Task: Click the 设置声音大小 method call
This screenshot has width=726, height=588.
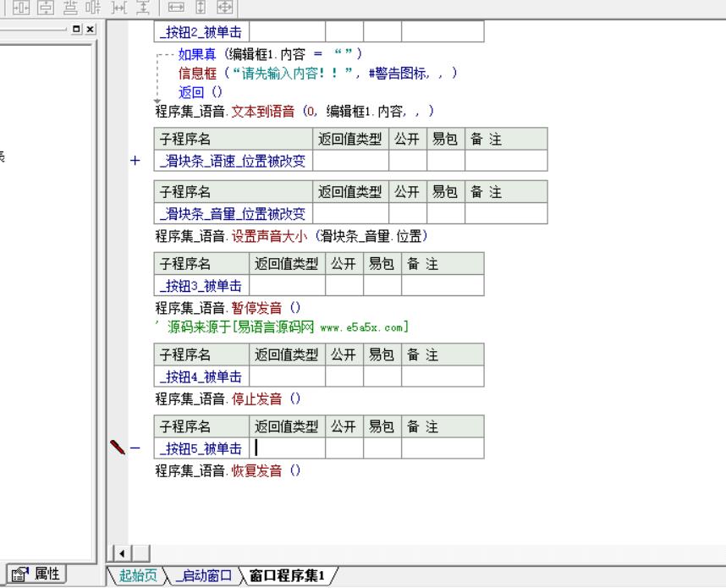Action: click(x=269, y=236)
